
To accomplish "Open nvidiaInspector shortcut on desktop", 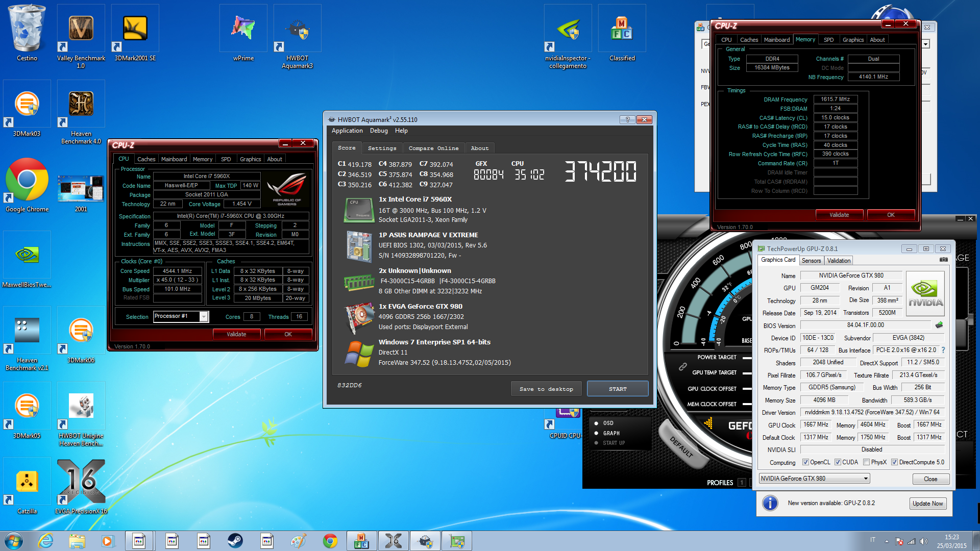I will [568, 37].
